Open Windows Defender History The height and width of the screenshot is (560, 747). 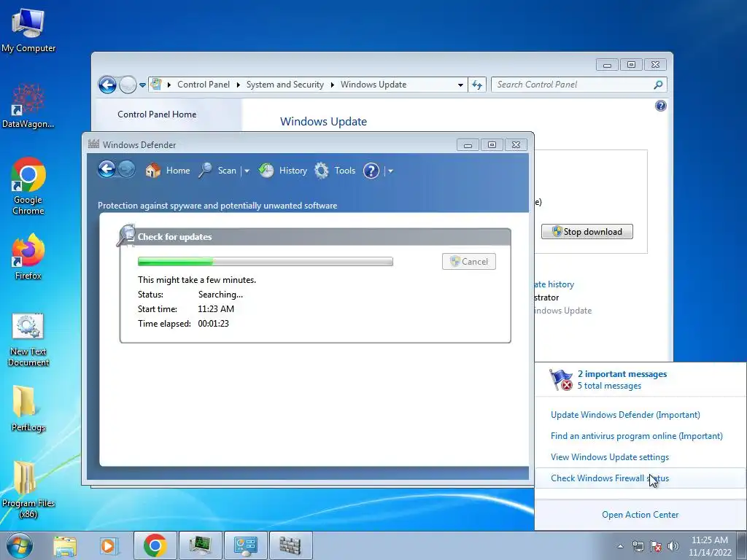pyautogui.click(x=283, y=171)
